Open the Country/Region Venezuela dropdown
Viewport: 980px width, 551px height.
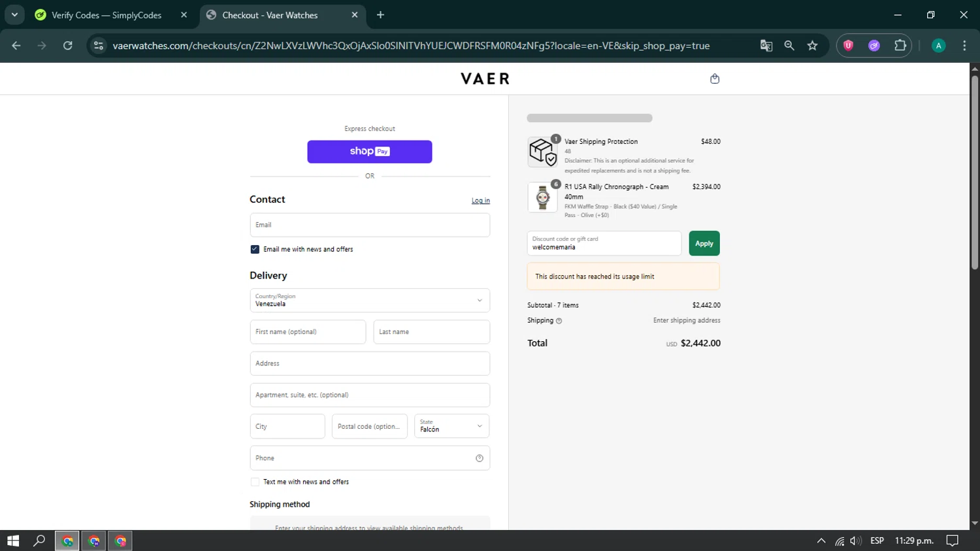pos(370,301)
